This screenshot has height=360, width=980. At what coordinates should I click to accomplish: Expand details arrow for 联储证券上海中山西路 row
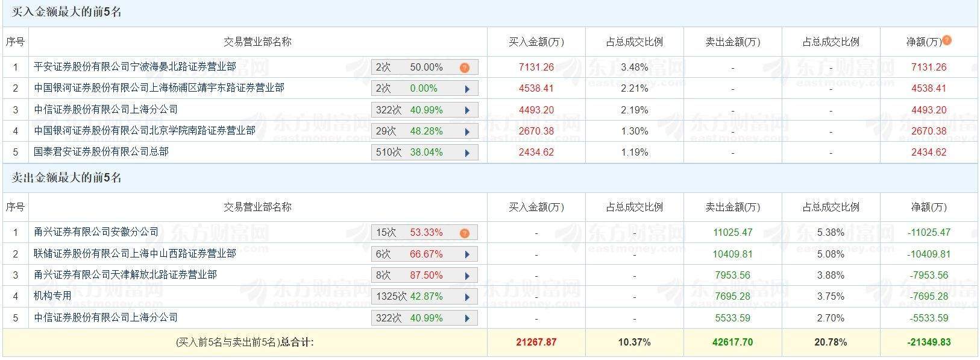pos(467,254)
